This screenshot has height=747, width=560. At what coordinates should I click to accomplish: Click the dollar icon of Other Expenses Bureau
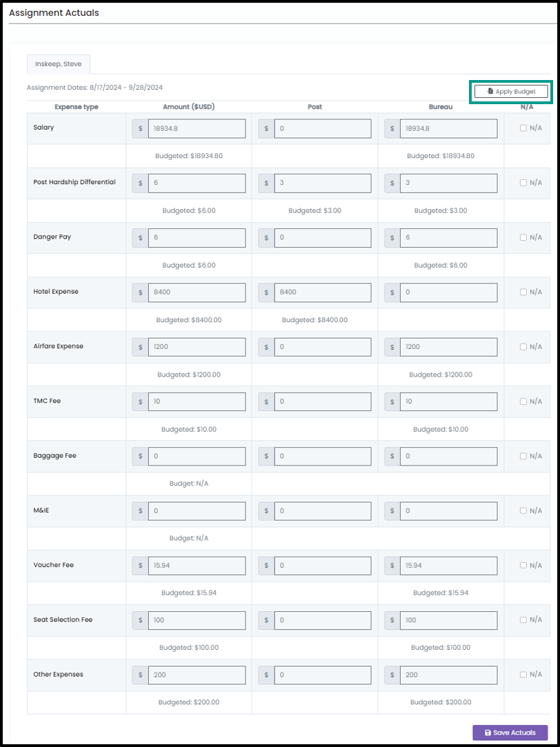tap(392, 675)
